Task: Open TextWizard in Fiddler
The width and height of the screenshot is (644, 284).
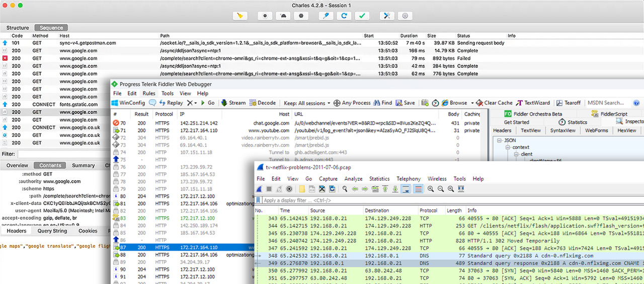Action: (x=533, y=103)
